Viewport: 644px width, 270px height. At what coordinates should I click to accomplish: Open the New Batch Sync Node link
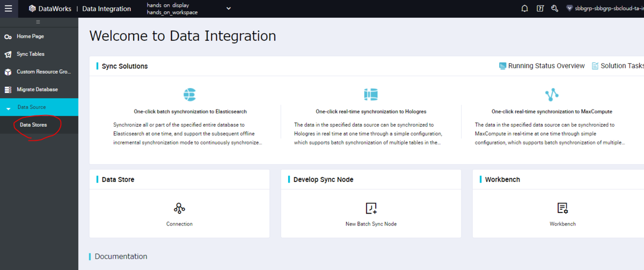371,224
